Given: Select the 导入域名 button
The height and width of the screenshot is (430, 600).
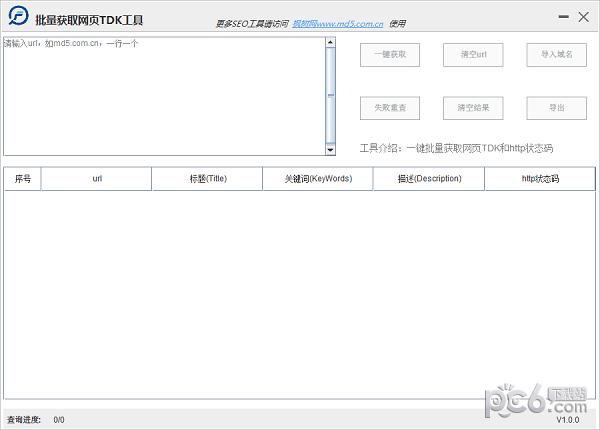Looking at the screenshot, I should coord(556,54).
